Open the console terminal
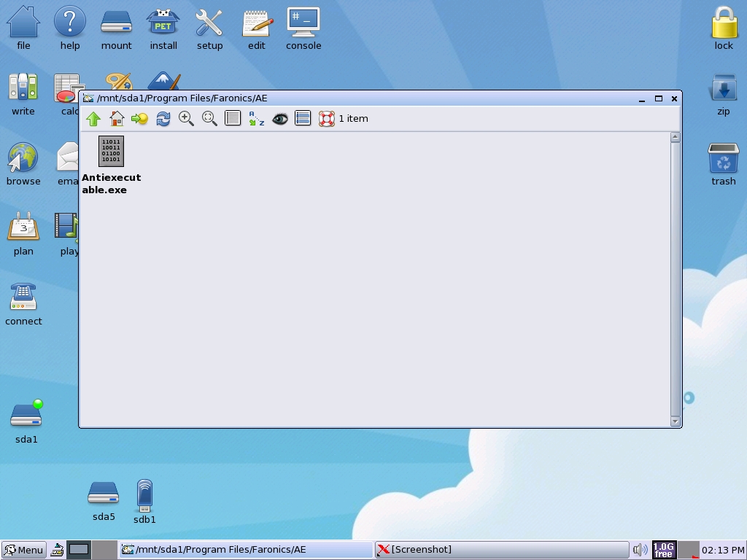 click(303, 28)
